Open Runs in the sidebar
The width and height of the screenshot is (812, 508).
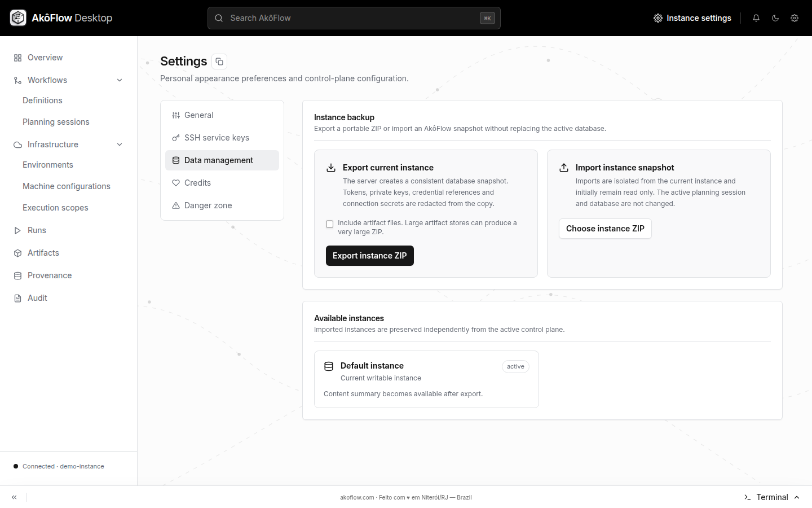click(68, 230)
